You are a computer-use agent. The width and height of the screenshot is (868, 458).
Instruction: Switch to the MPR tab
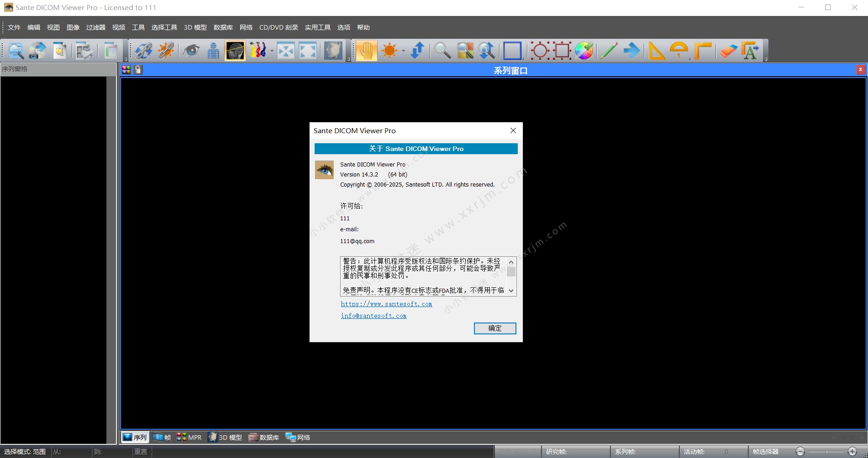(x=189, y=437)
